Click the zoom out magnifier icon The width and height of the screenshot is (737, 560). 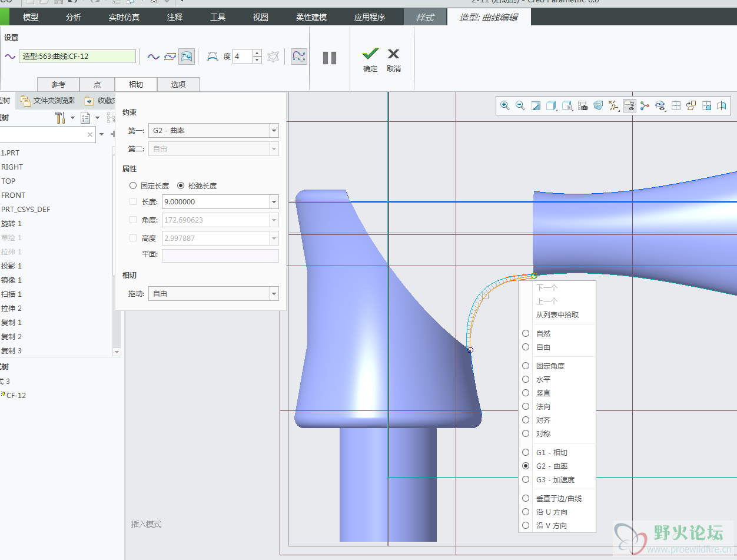520,105
